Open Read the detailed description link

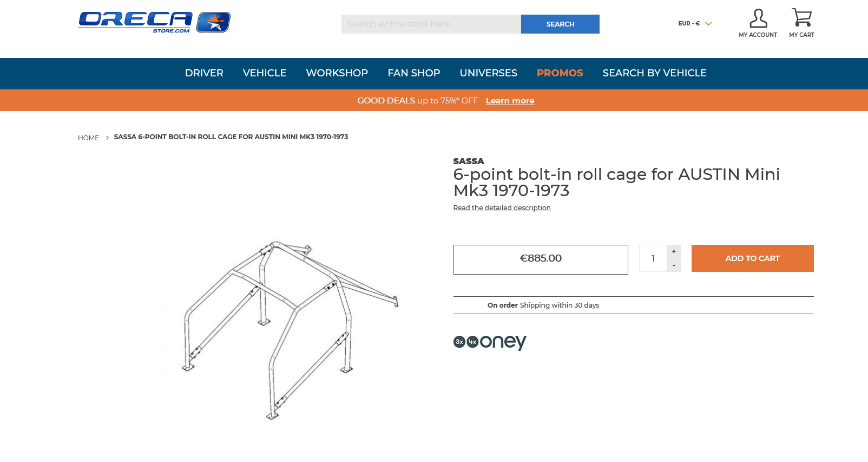point(502,208)
